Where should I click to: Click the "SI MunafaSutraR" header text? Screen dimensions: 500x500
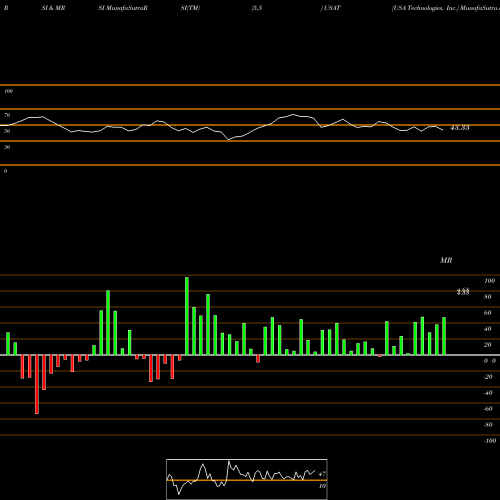coord(123,8)
